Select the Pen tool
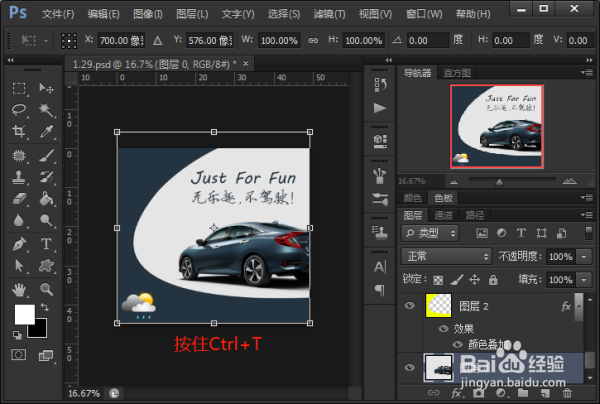This screenshot has height=404, width=600. (19, 244)
